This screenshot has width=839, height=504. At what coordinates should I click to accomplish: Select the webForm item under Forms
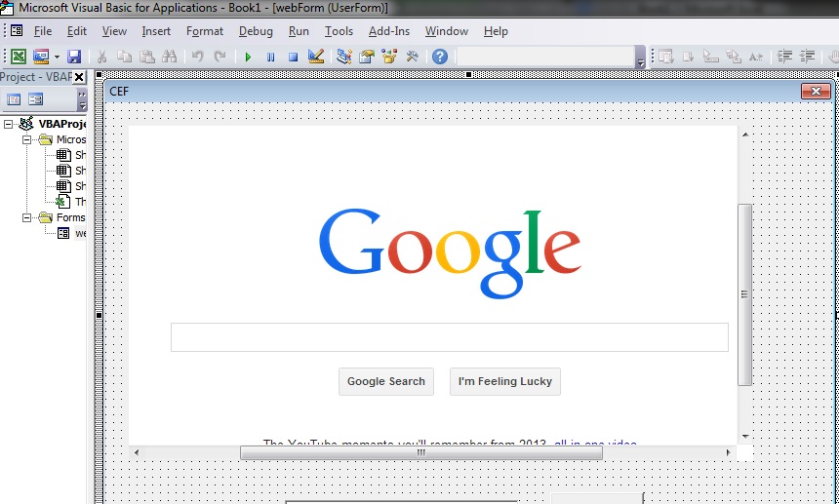pyautogui.click(x=72, y=233)
